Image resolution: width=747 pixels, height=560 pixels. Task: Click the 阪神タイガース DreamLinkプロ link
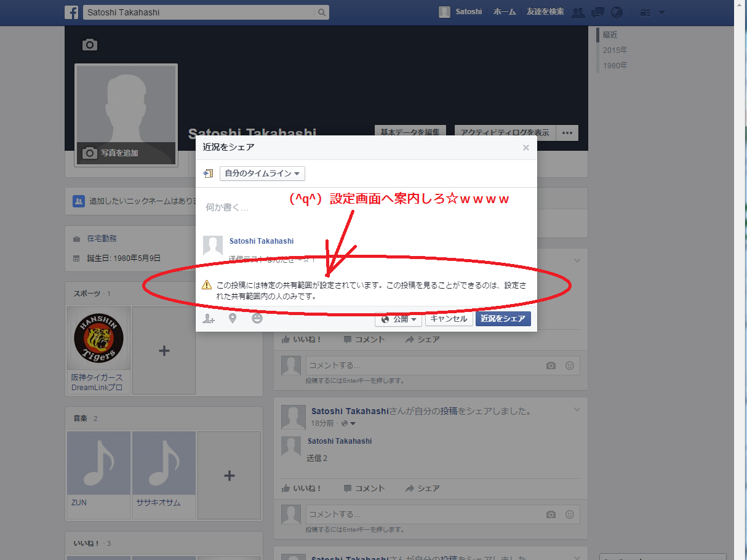click(97, 383)
